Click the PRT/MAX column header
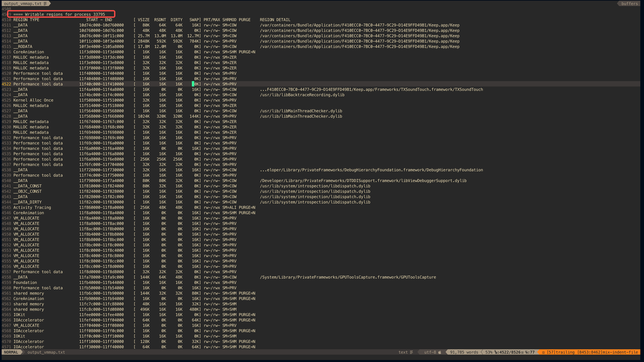This screenshot has width=644, height=362. [212, 20]
